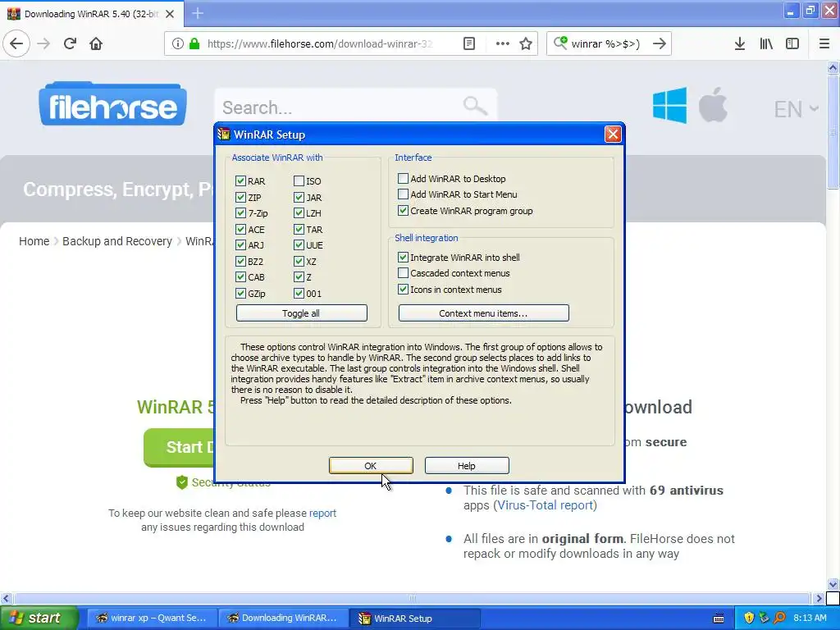Uncheck JAR file association
Screen dimensions: 840x630
[299, 197]
